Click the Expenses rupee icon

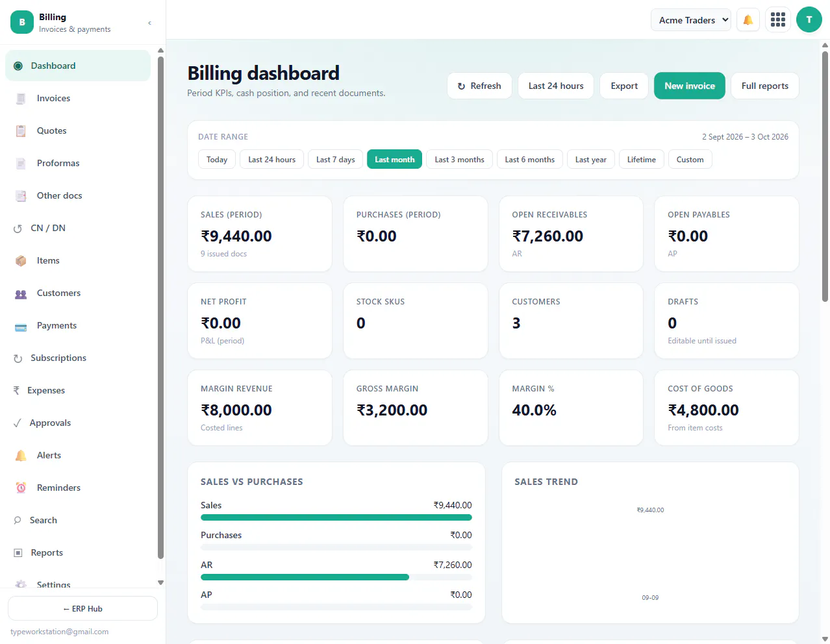coord(16,391)
